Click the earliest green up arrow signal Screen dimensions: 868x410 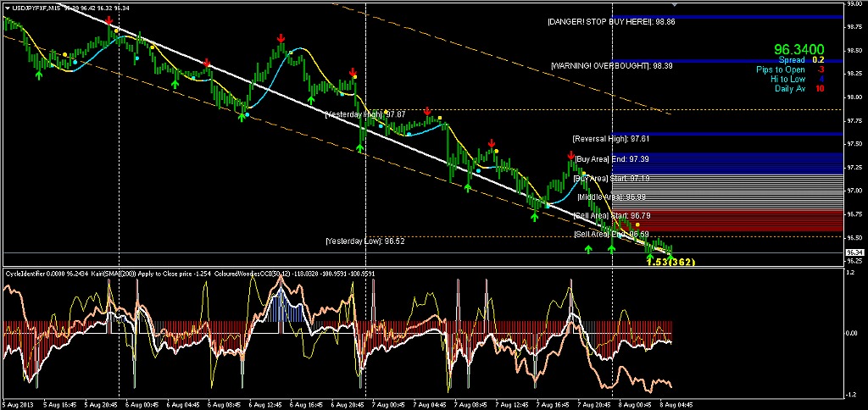tap(38, 76)
